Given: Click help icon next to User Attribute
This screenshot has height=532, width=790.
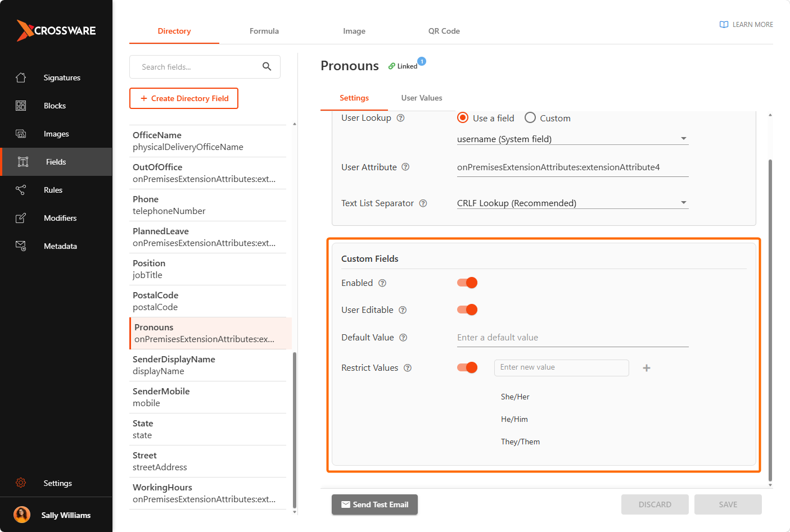Looking at the screenshot, I should 405,167.
